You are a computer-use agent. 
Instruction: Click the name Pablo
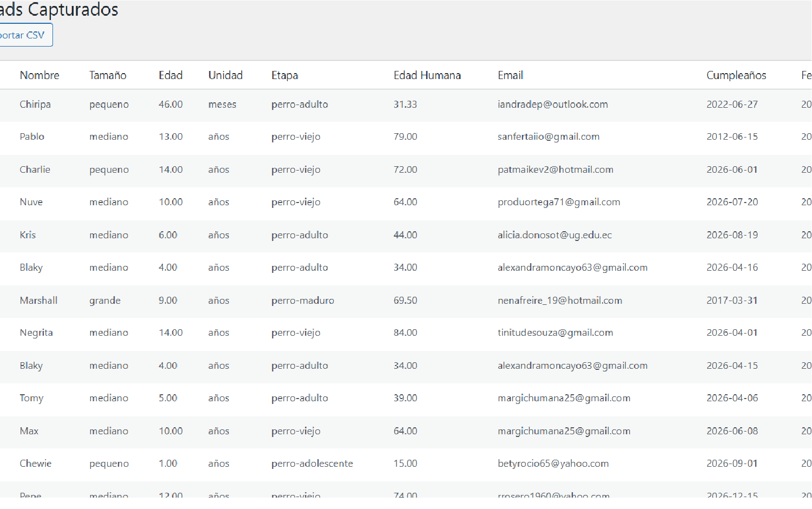click(32, 136)
